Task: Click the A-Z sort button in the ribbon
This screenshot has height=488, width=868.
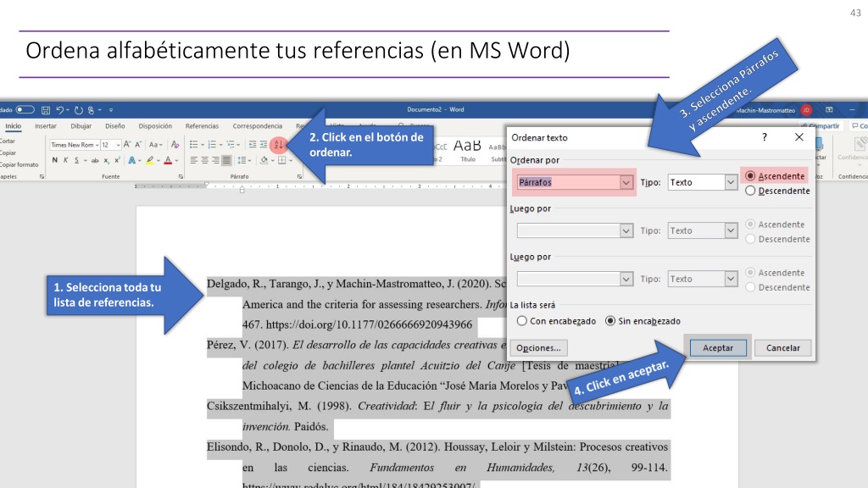Action: pyautogui.click(x=278, y=145)
